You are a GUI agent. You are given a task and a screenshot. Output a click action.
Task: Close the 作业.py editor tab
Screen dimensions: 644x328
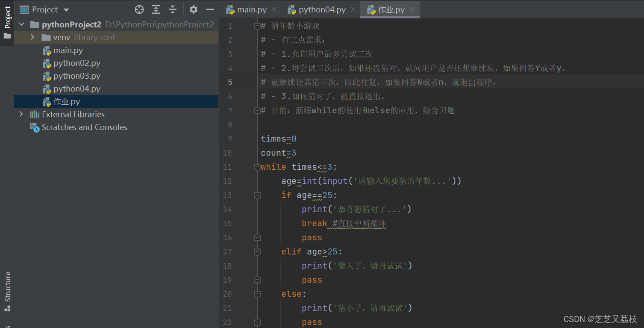(412, 10)
